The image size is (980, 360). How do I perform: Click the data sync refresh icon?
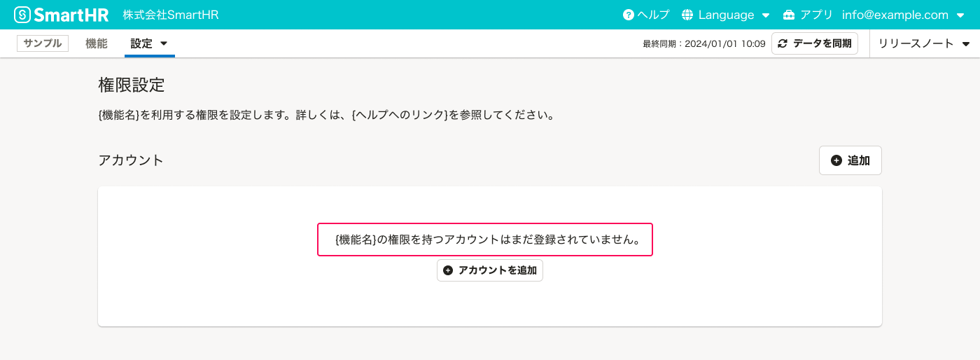pyautogui.click(x=783, y=43)
